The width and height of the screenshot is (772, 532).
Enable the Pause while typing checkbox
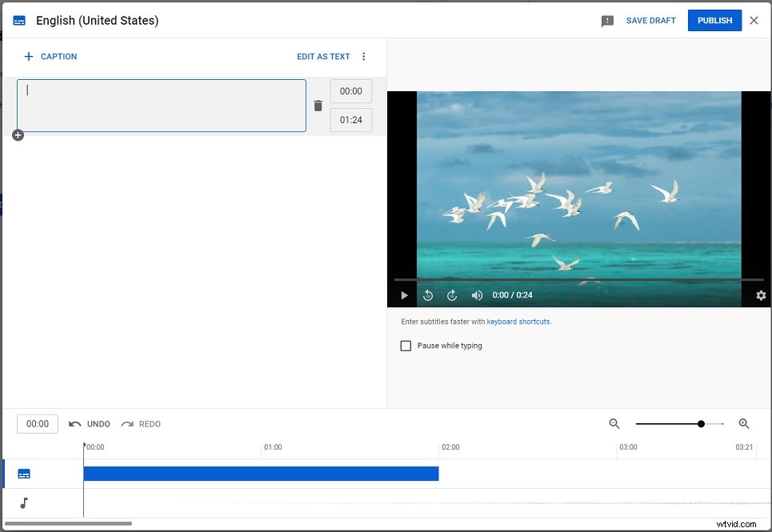[x=406, y=346]
